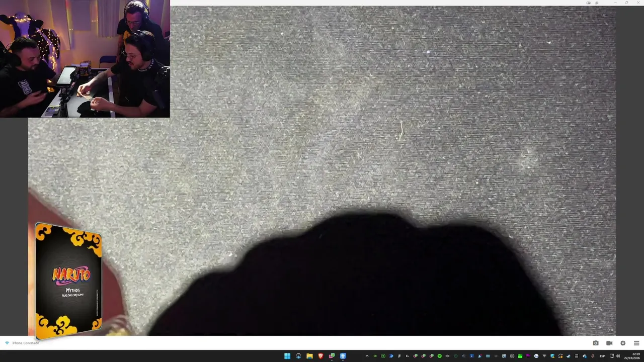644x362 pixels.
Task: Open the clock and date flyout
Action: point(633,356)
